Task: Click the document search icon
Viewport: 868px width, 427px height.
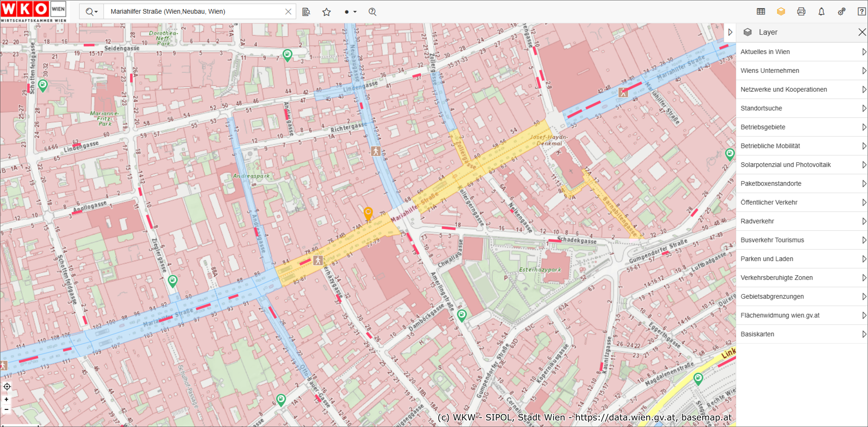Action: (x=306, y=12)
